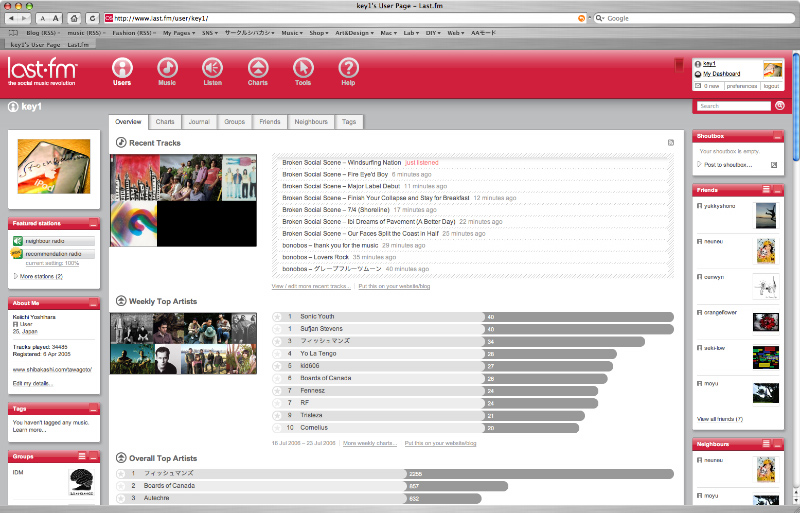Switch to the Journal tab
This screenshot has width=800, height=513.
tap(199, 122)
